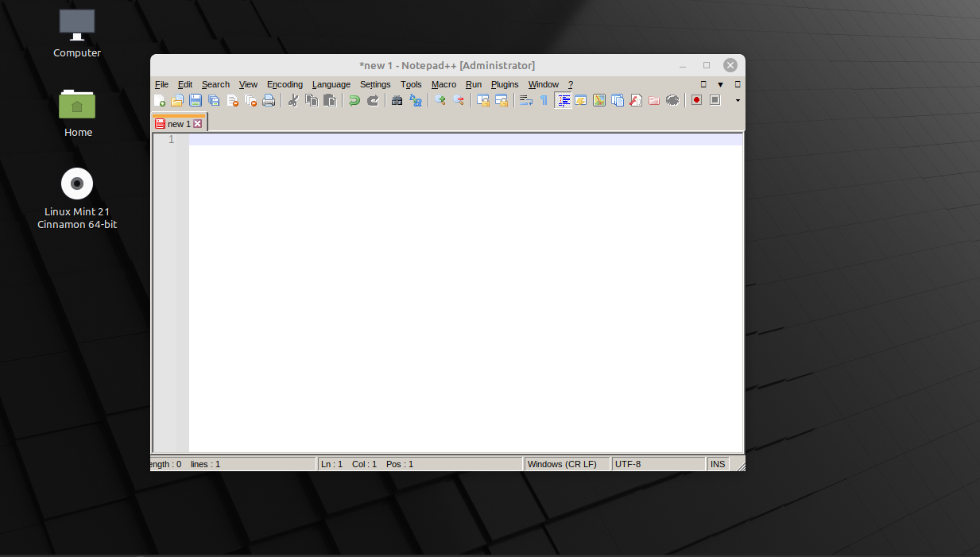The height and width of the screenshot is (557, 980).
Task: Click the Copy toolbar icon
Action: (x=312, y=100)
